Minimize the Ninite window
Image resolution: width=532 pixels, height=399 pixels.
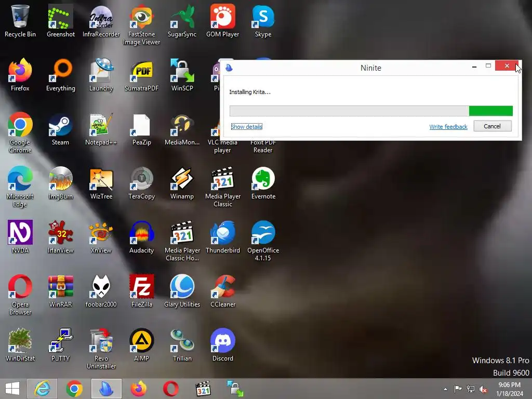[474, 66]
